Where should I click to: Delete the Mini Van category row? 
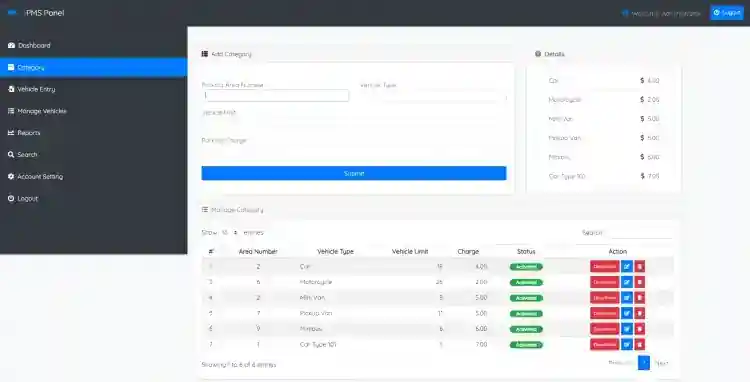point(640,298)
